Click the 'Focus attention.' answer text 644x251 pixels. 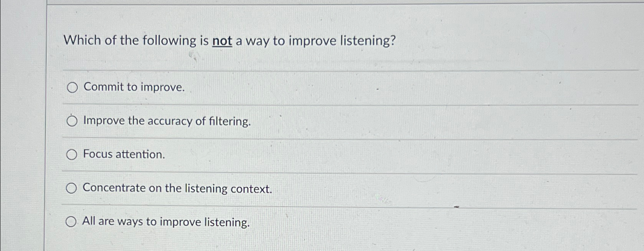click(x=124, y=155)
